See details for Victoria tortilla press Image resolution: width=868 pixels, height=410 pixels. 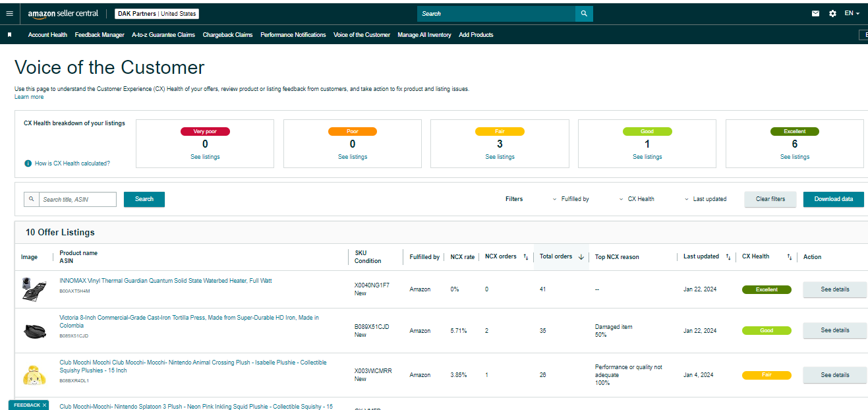tap(835, 330)
